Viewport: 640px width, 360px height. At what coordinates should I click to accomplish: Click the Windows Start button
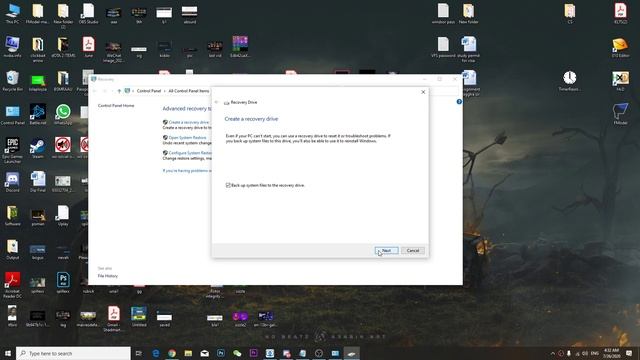[x=7, y=353]
